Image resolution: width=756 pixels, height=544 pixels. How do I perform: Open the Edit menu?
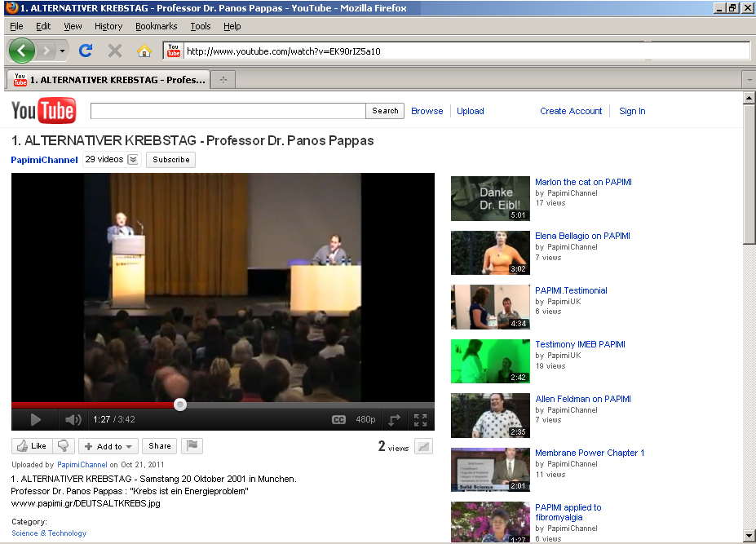point(43,26)
